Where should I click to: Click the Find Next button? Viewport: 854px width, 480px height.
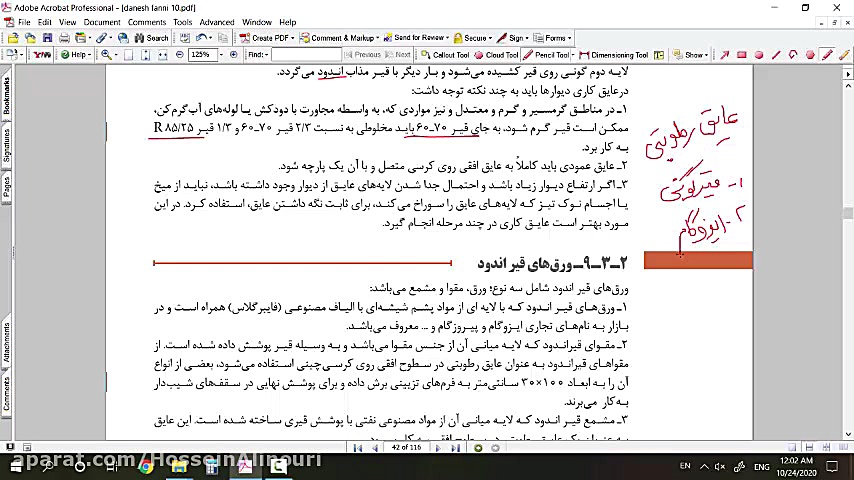tap(398, 54)
